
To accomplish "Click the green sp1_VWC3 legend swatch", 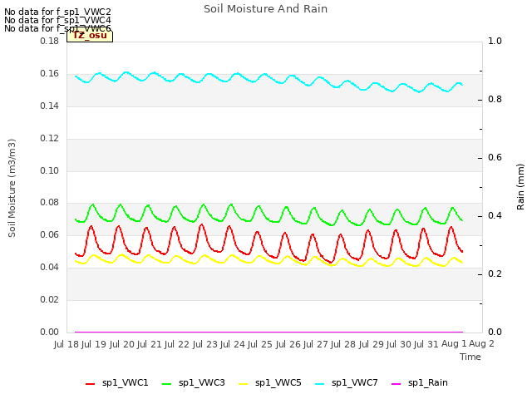I will (x=166, y=384).
